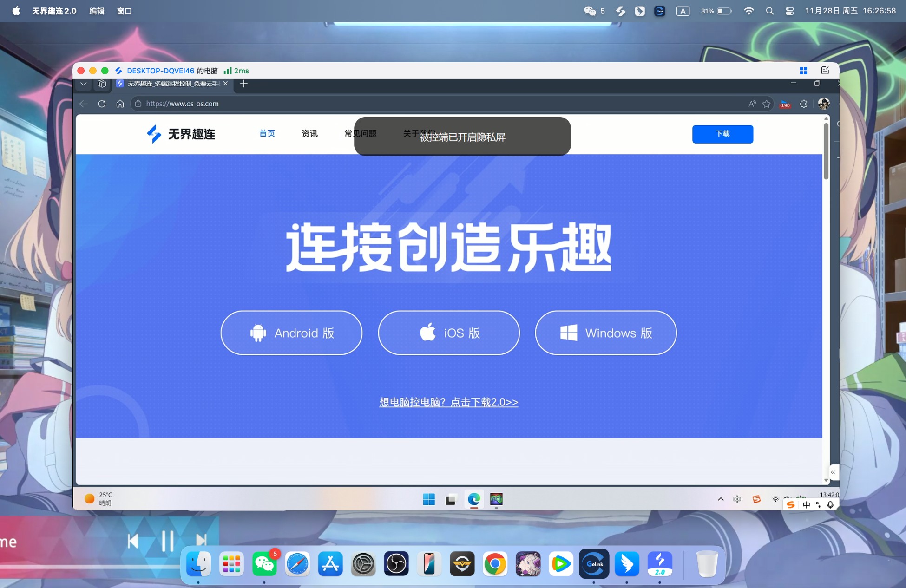Click the 无界趣连 site logo
Image resolution: width=906 pixels, height=588 pixels.
181,134
